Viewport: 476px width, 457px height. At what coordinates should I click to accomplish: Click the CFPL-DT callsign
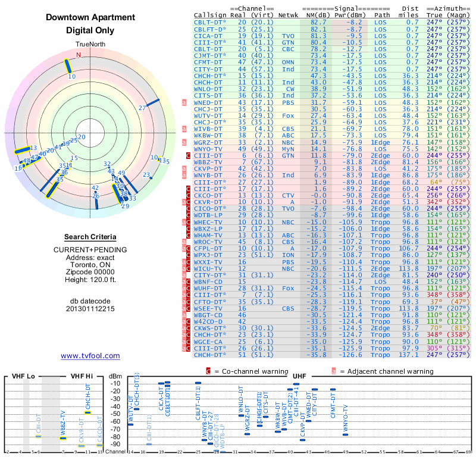pyautogui.click(x=208, y=248)
